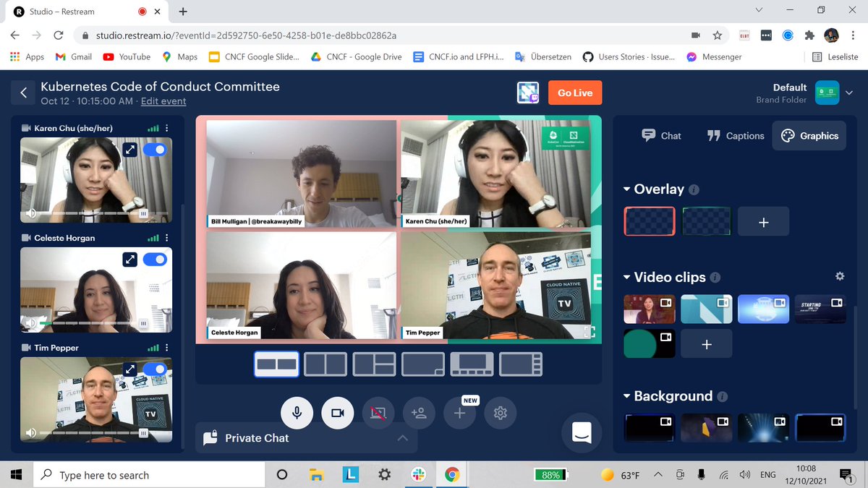Open Celeste Horgan's three-dot options menu
This screenshot has height=488, width=868.
coord(167,238)
